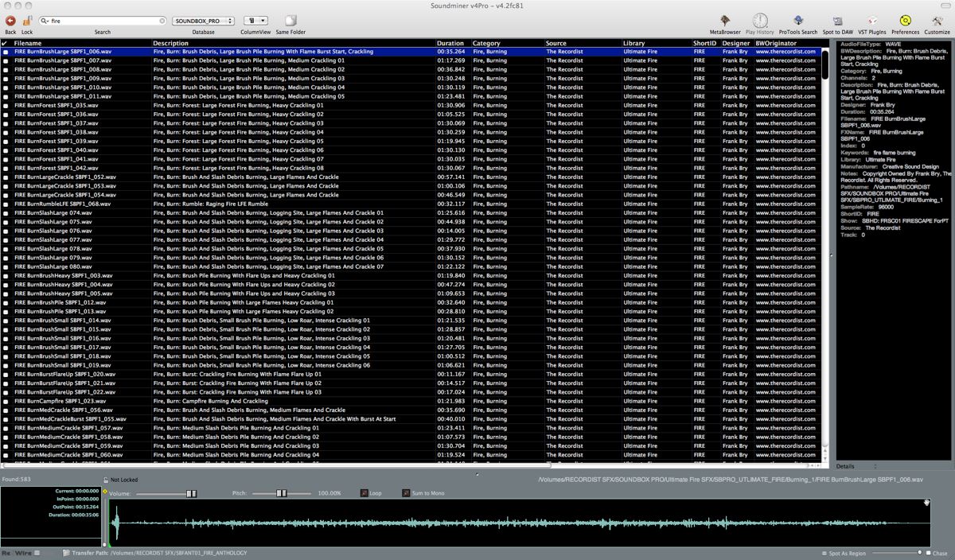Screen dimensions: 955x560
Task: Open the SOUNDBOX_PRO database dropdown
Action: click(x=204, y=21)
